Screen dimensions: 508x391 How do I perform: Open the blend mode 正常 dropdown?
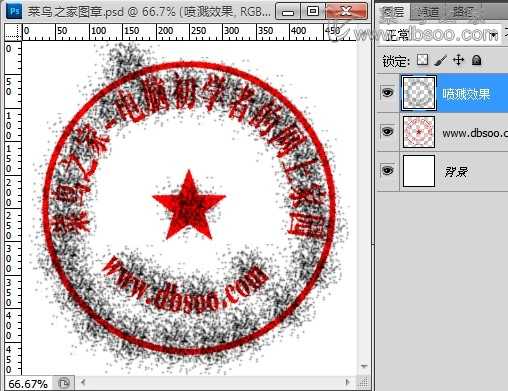click(x=440, y=34)
